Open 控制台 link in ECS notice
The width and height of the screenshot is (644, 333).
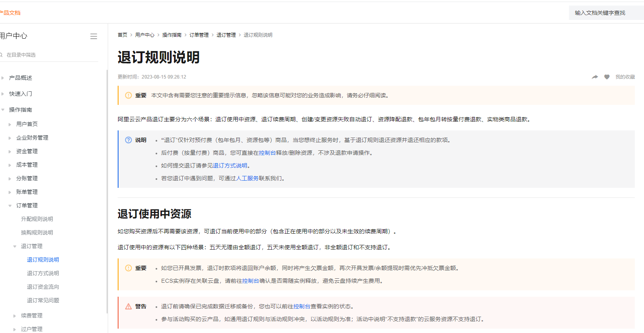click(x=251, y=281)
